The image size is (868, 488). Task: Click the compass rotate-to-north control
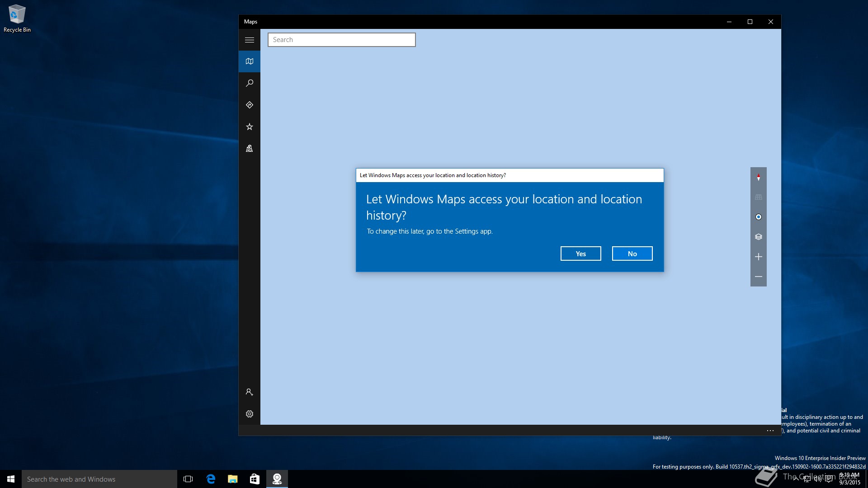(759, 177)
